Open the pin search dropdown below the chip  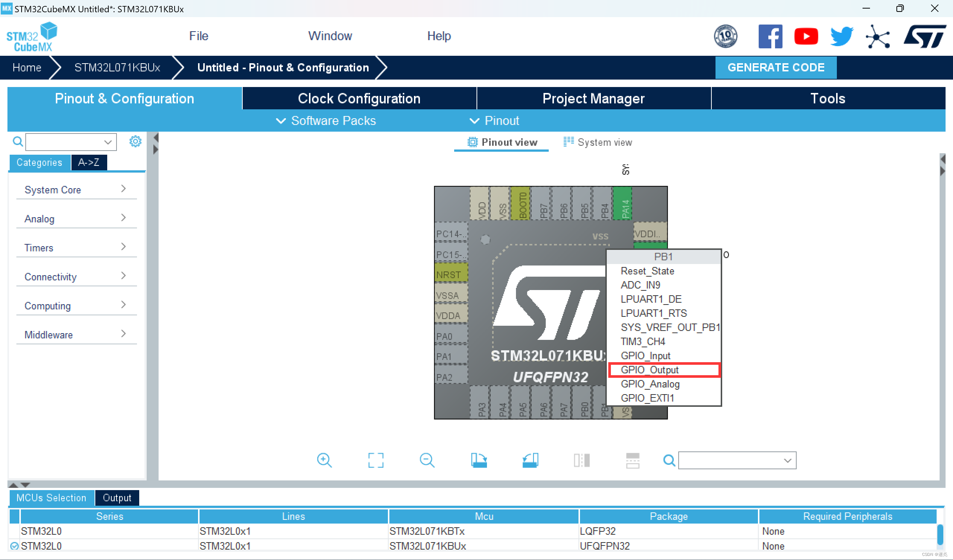pyautogui.click(x=737, y=460)
